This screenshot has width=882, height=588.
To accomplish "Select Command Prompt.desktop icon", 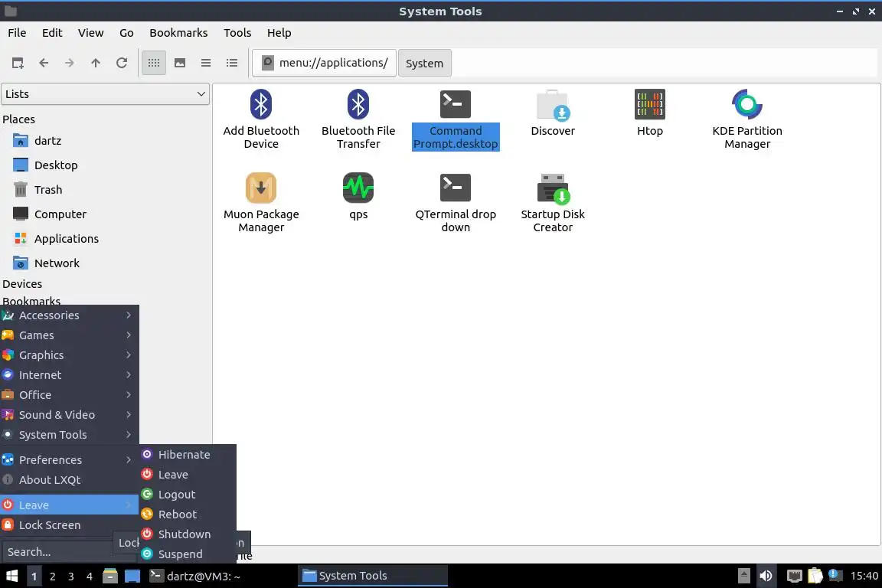I will [456, 119].
